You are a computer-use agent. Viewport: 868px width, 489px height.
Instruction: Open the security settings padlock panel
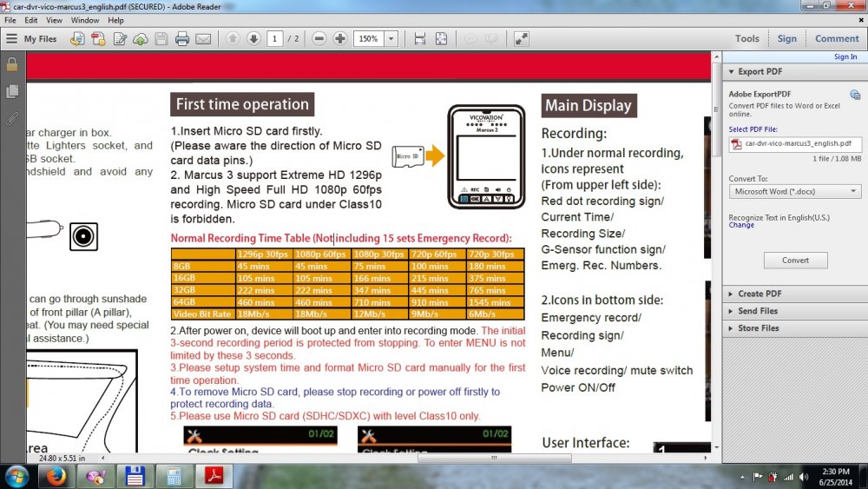coord(12,64)
